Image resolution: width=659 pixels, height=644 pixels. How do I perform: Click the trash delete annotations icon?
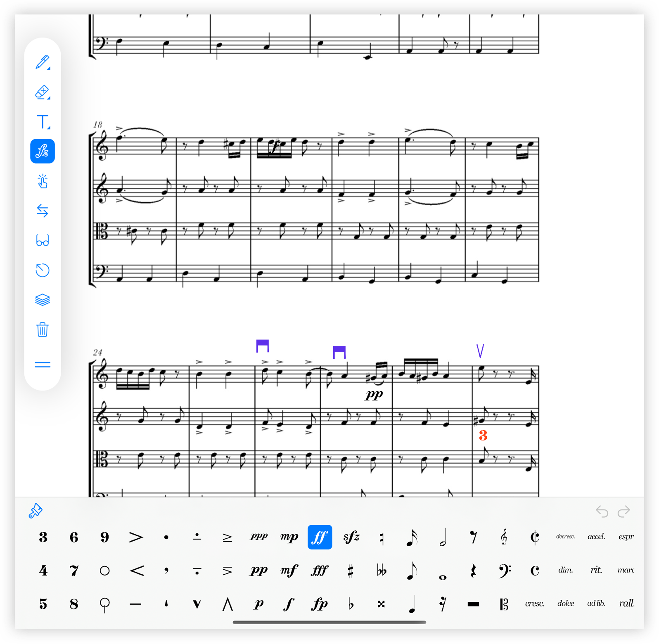click(x=43, y=329)
